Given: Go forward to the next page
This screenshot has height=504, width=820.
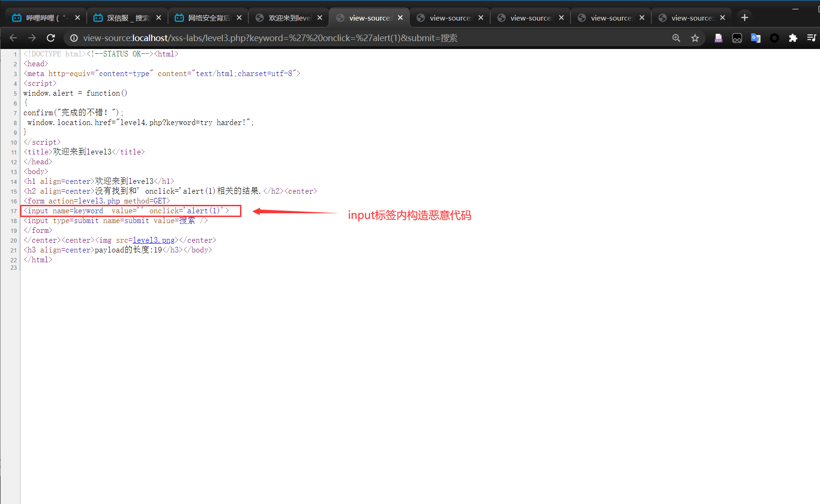Looking at the screenshot, I should coord(32,38).
